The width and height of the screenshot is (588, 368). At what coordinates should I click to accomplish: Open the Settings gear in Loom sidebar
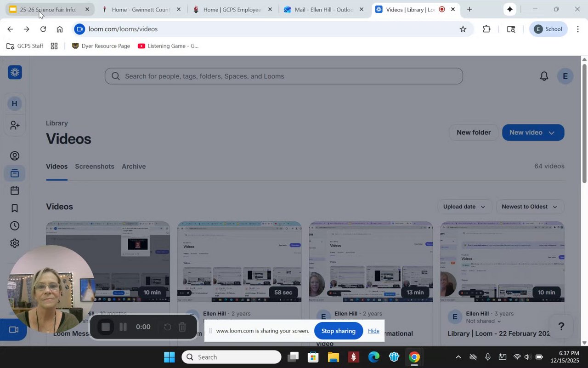[15, 243]
